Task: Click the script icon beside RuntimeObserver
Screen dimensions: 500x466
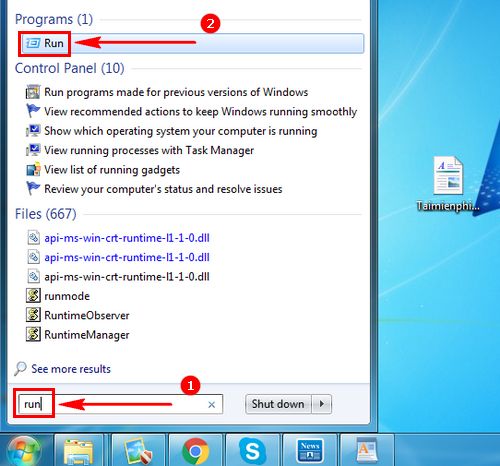Action: coord(33,315)
